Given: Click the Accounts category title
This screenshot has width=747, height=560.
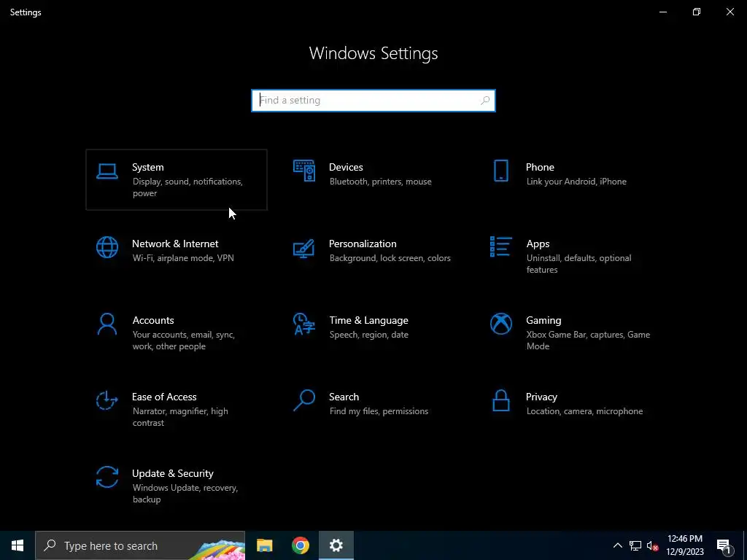Looking at the screenshot, I should click(153, 321).
